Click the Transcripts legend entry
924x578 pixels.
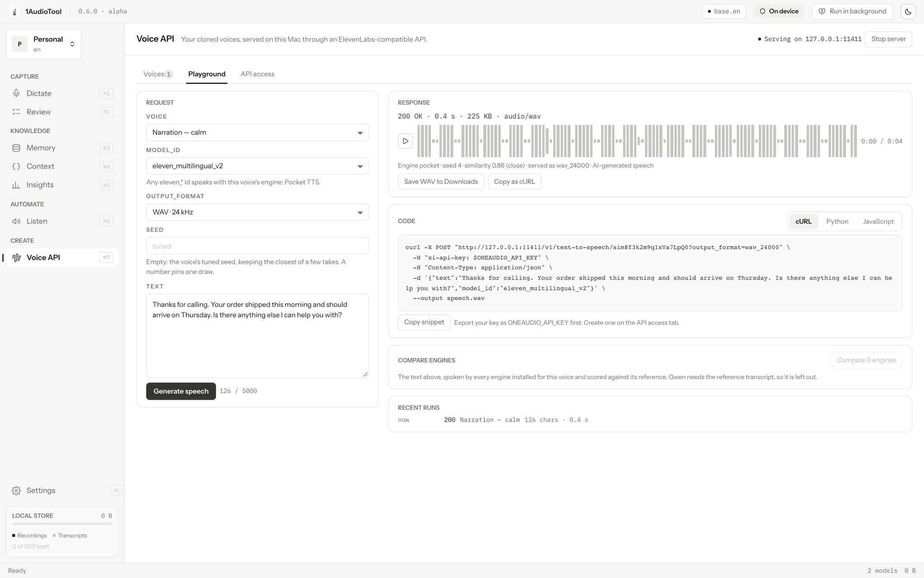[x=69, y=536]
